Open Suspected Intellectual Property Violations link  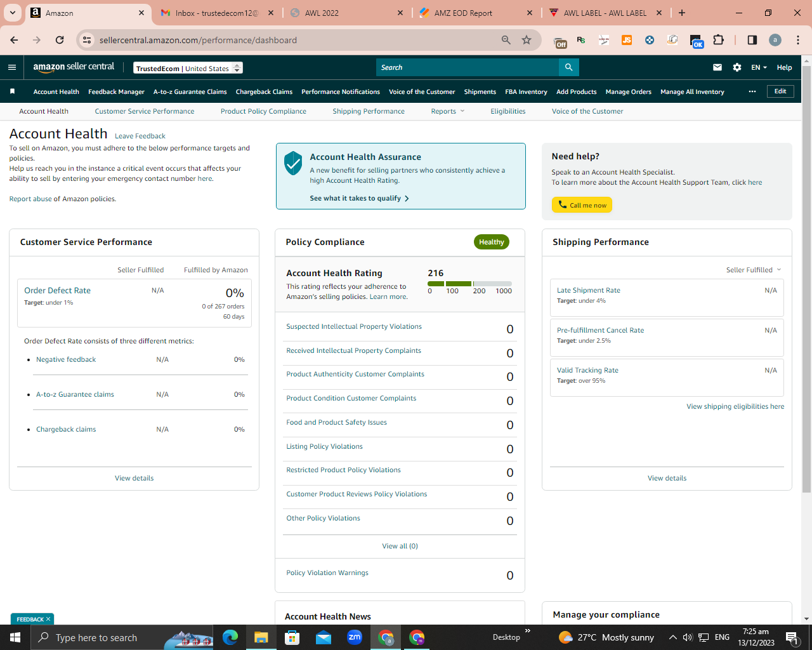pyautogui.click(x=354, y=326)
